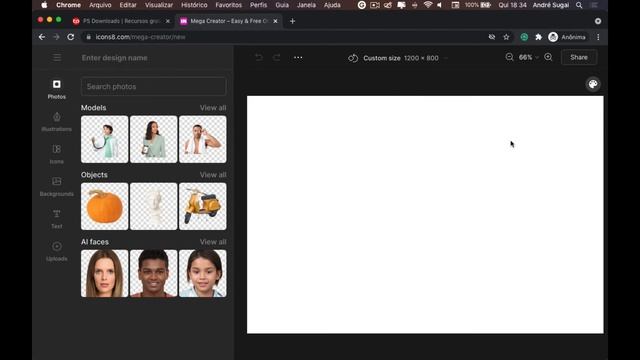Open the Visualizar menu
The height and width of the screenshot is (360, 640).
pos(159,5)
